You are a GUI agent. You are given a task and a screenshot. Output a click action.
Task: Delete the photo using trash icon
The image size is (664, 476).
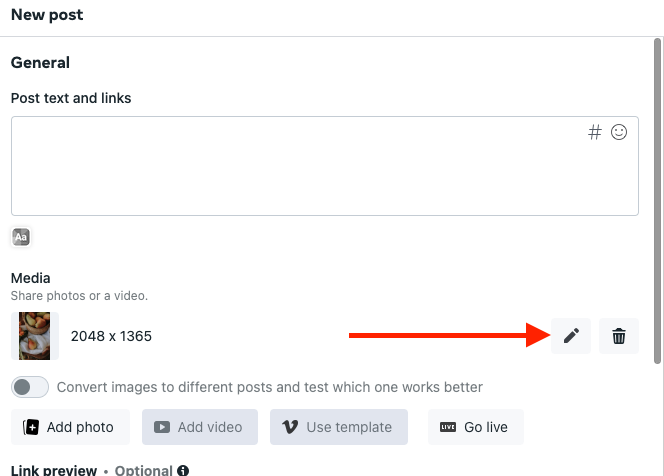tap(619, 336)
